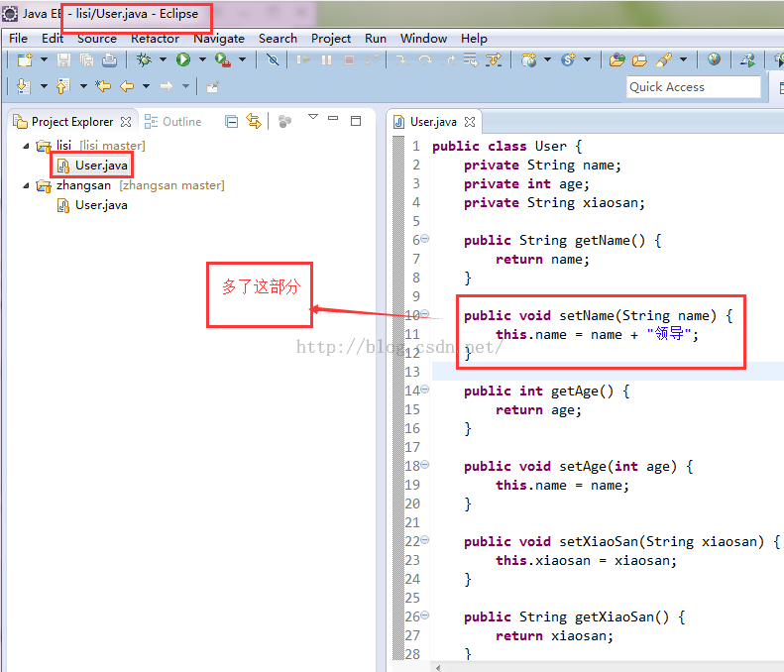Open the web project wizard dropdown arrow

click(547, 60)
